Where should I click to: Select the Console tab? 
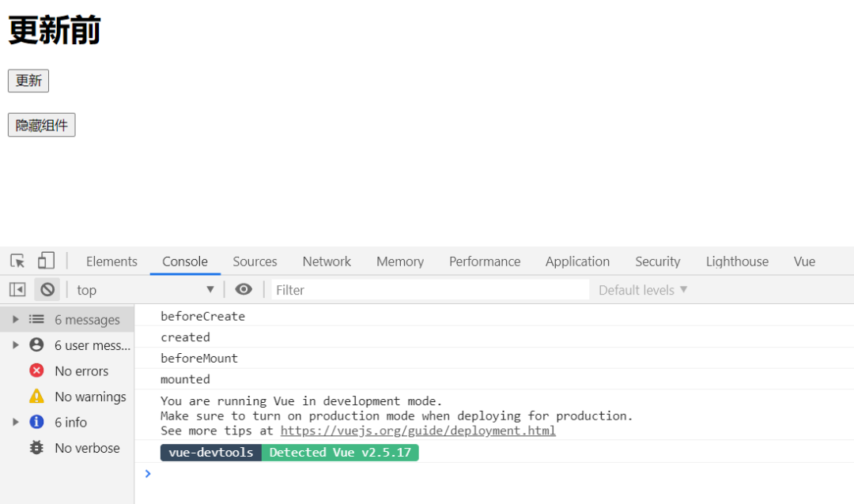[185, 261]
